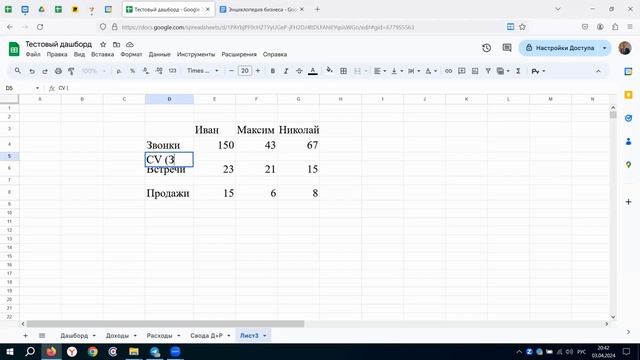Open the functions sigma menu

(518, 71)
